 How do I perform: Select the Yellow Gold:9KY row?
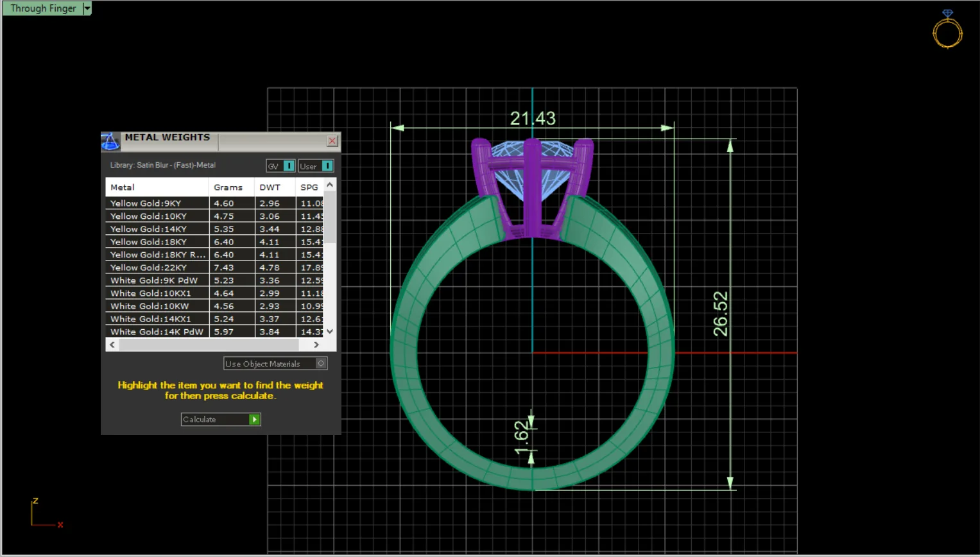click(x=214, y=203)
